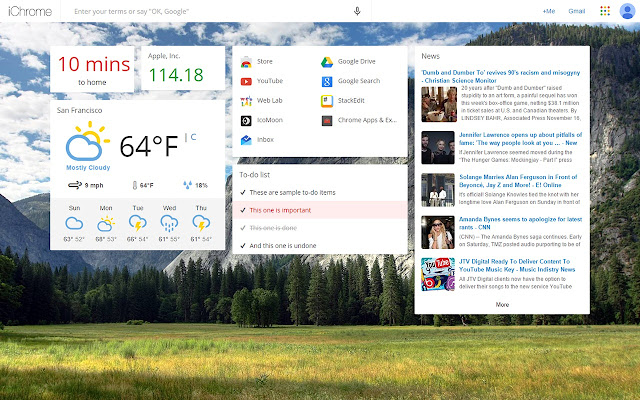Viewport: 640px width, 400px height.
Task: Open the IcoMoon app icon
Action: [x=246, y=120]
